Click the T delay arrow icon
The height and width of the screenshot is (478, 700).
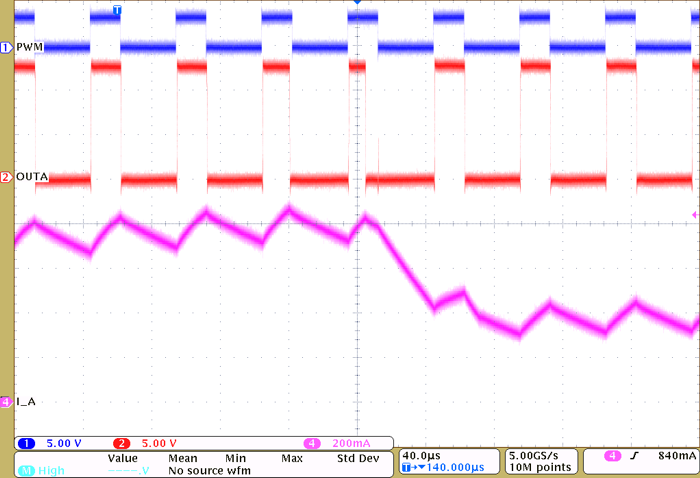point(413,467)
